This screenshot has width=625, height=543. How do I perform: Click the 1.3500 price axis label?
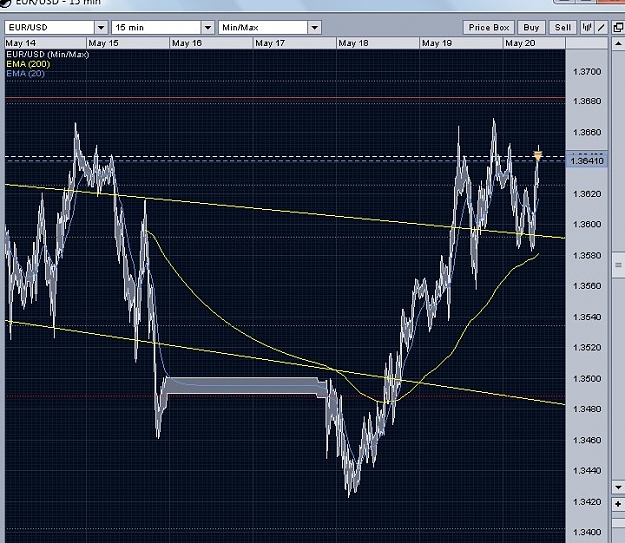587,378
